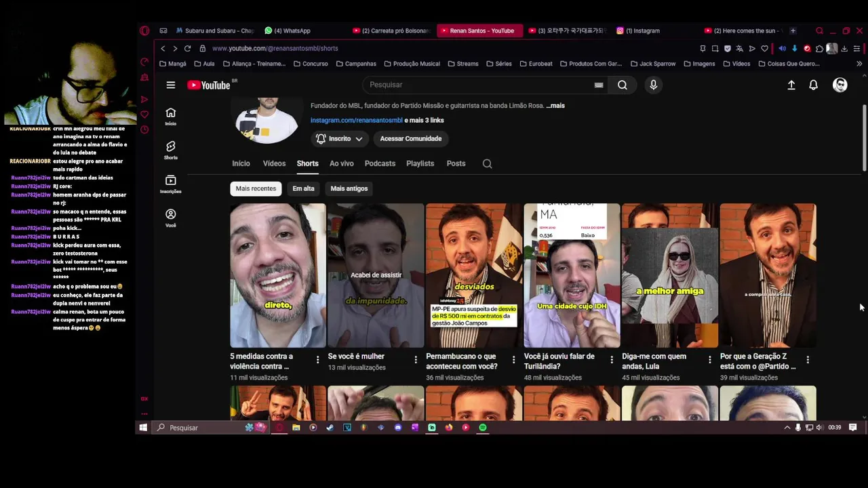Switch to the Vídeos channel tab

point(274,163)
